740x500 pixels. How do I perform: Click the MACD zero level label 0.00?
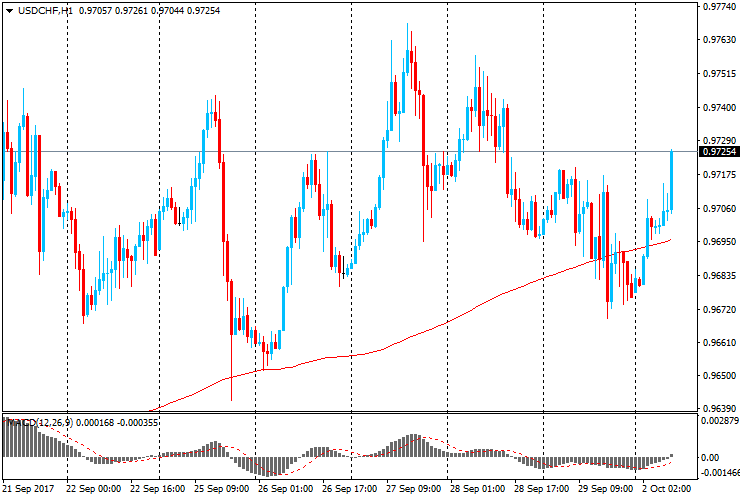click(x=710, y=458)
